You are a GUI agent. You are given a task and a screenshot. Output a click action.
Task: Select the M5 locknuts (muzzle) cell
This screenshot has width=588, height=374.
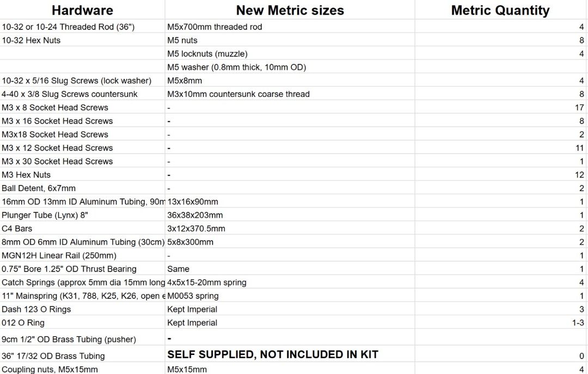207,54
